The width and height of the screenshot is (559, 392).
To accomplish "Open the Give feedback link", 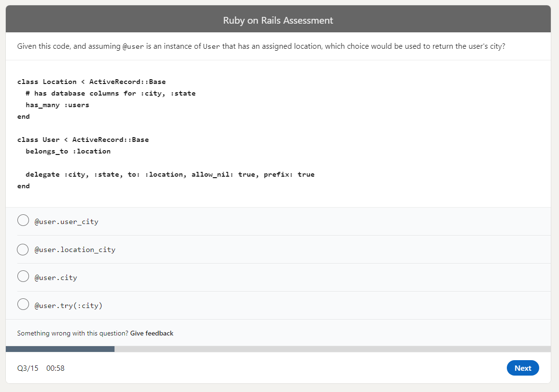I will pyautogui.click(x=152, y=333).
